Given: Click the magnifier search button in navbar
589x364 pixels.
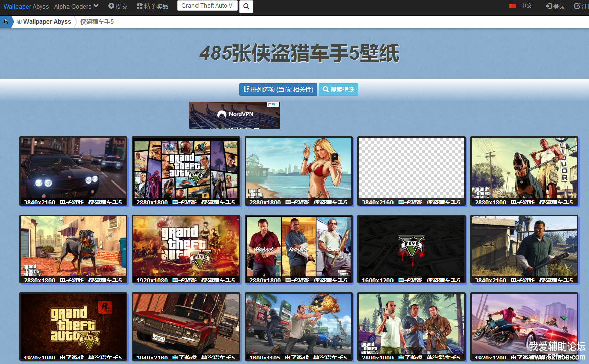Looking at the screenshot, I should 246,6.
